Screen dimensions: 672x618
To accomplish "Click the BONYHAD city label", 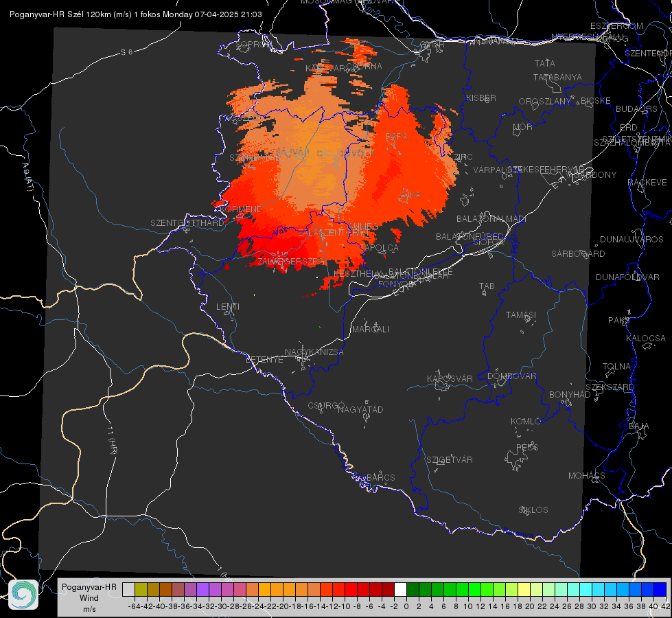I will coord(570,395).
